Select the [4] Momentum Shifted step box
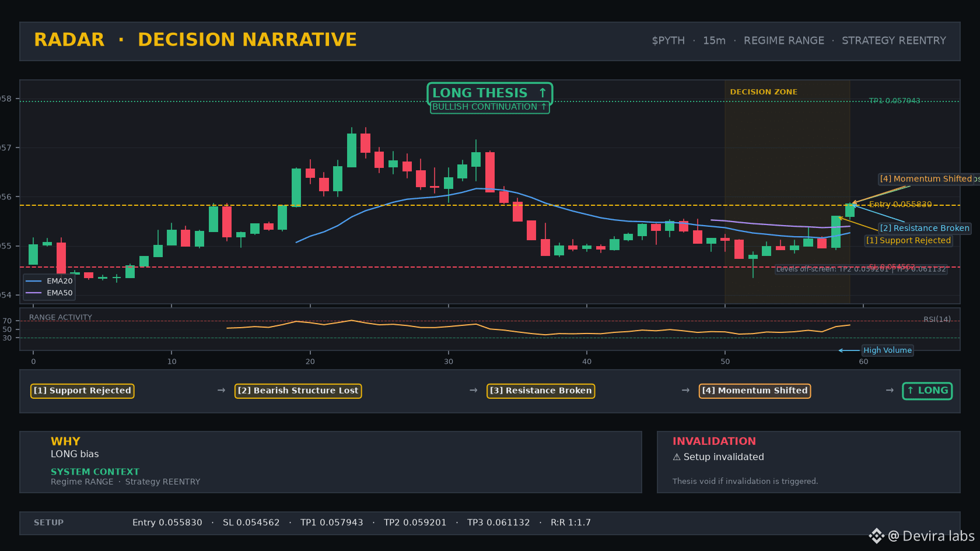 tap(755, 391)
